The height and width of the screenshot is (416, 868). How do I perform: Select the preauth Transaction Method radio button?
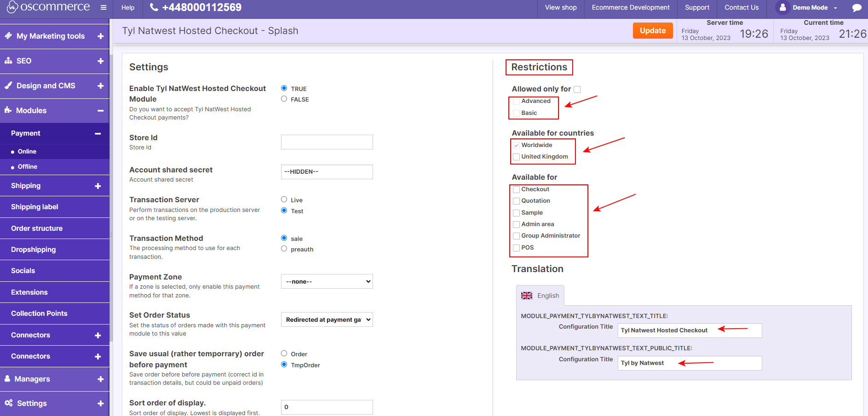284,248
